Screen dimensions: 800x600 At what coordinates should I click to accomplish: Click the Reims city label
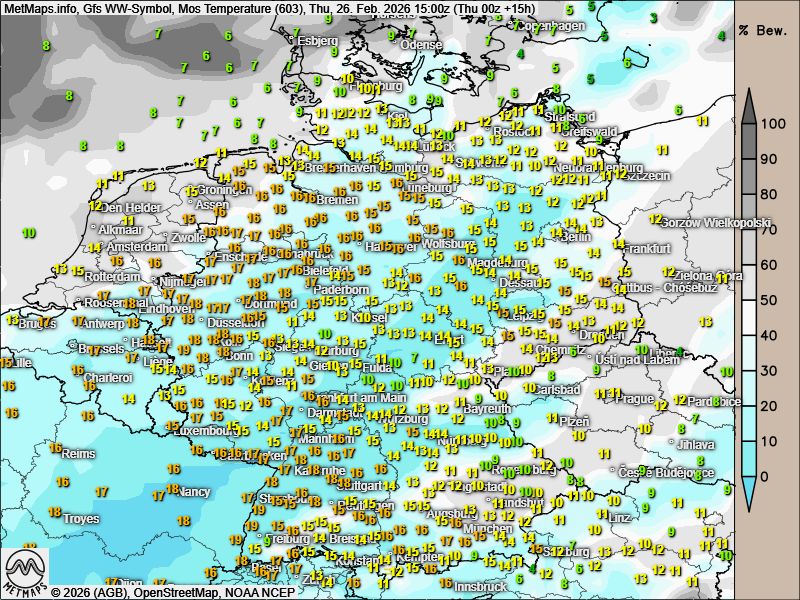click(78, 453)
